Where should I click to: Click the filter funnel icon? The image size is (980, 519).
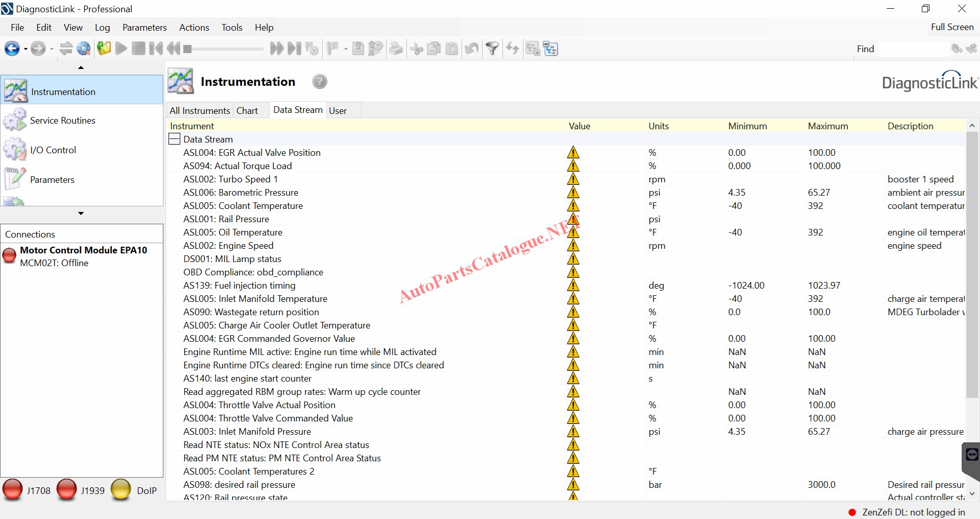(492, 49)
